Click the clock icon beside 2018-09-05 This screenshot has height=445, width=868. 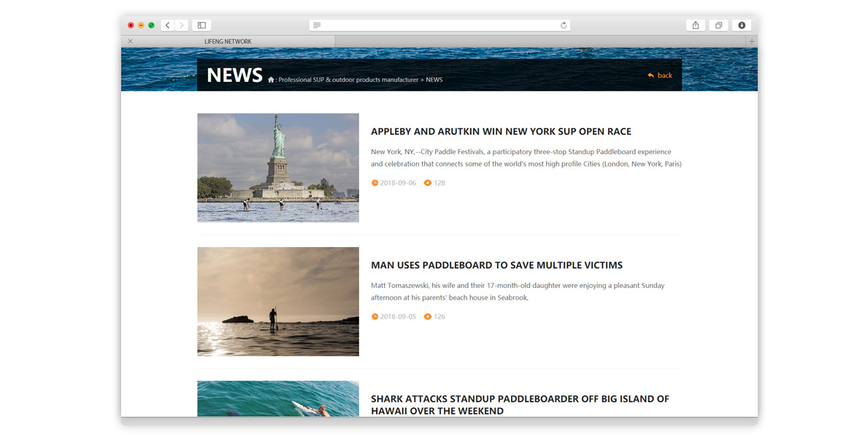click(x=375, y=316)
